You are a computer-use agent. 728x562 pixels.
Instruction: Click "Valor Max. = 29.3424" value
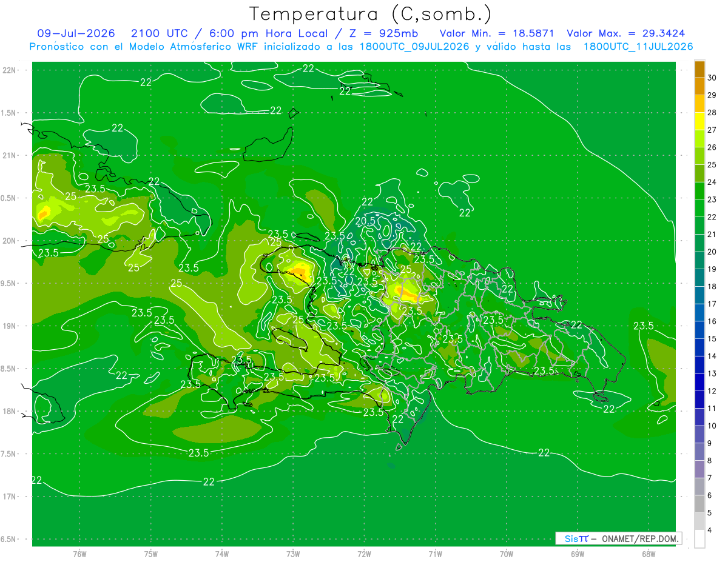[x=627, y=33]
